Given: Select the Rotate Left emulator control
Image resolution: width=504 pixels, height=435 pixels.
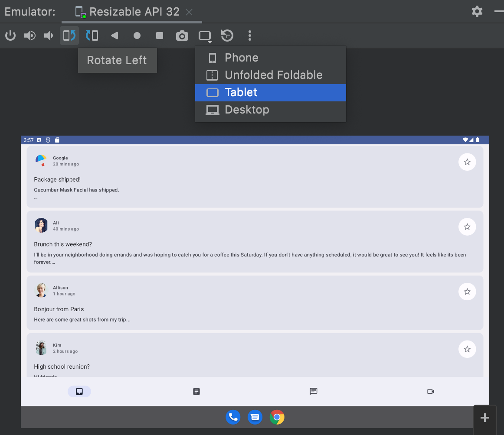Looking at the screenshot, I should tap(69, 36).
